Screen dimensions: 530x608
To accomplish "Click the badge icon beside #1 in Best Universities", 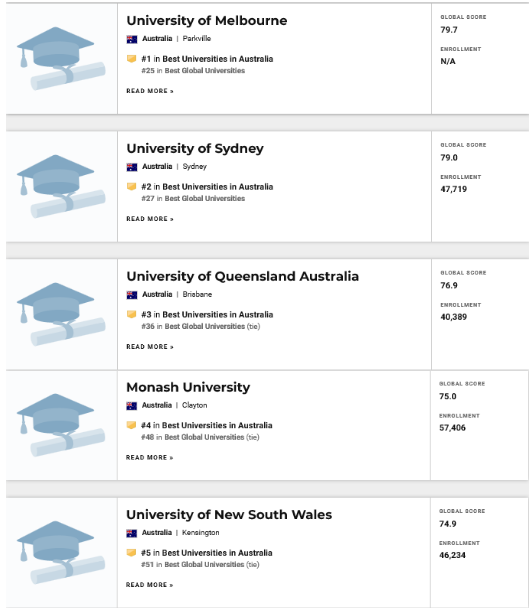I will click(x=131, y=59).
